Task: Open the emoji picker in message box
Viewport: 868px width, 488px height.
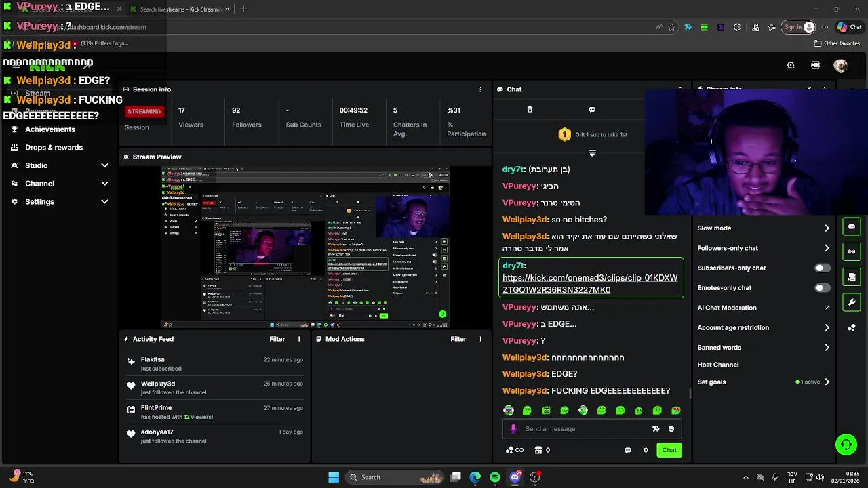Action: point(671,428)
